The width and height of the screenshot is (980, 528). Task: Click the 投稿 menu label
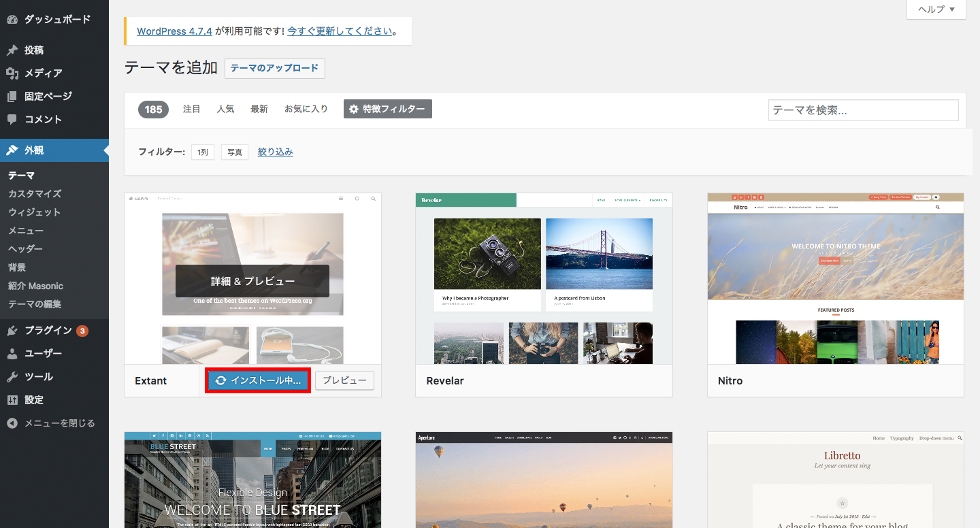coord(34,50)
